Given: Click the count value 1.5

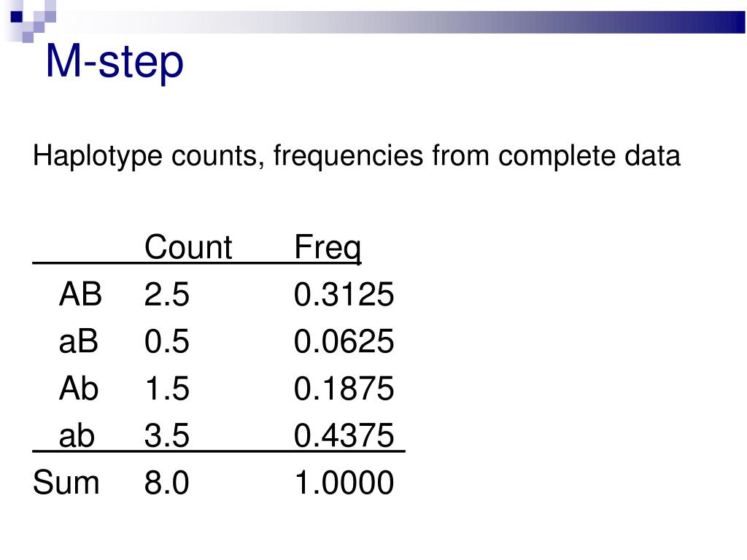Looking at the screenshot, I should (167, 389).
